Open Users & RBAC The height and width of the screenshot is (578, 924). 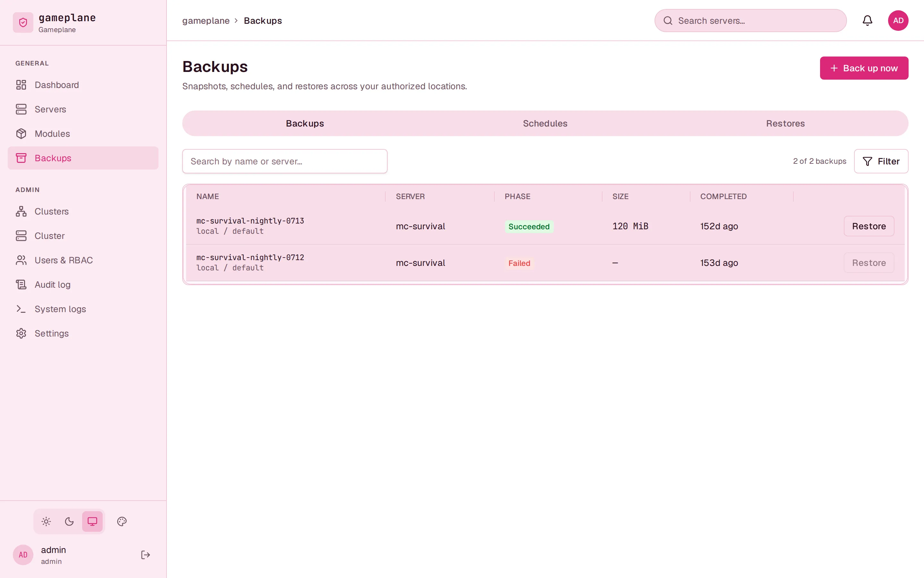click(x=83, y=260)
